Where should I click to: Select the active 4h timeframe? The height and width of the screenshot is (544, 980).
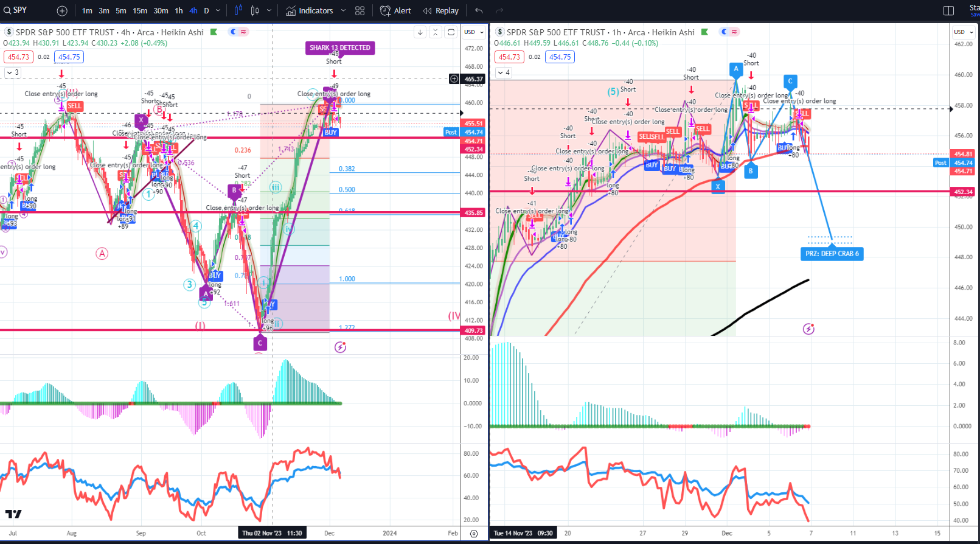click(193, 10)
